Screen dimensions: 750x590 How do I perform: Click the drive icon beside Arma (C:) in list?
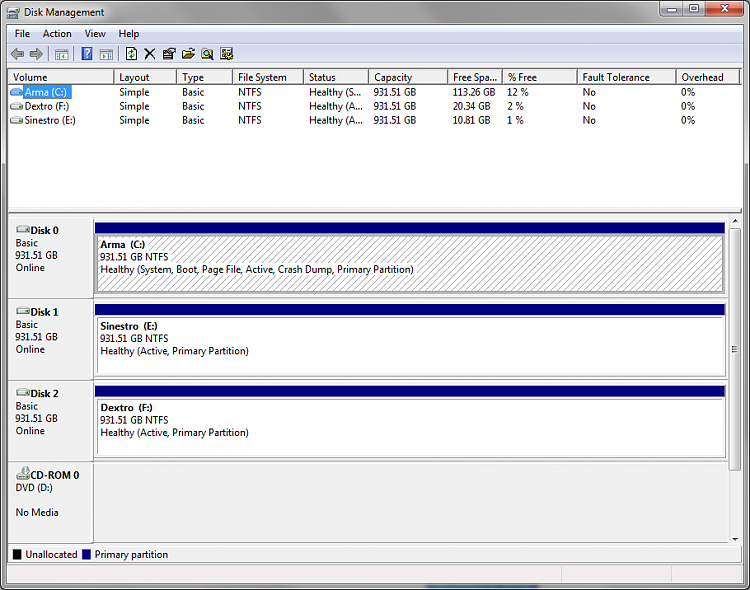[x=16, y=92]
